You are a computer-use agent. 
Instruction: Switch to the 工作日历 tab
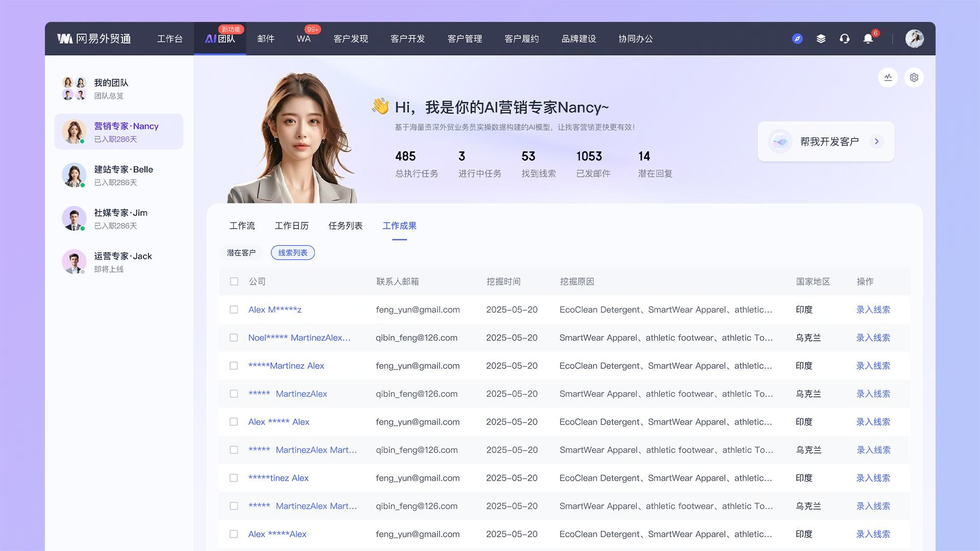[291, 226]
